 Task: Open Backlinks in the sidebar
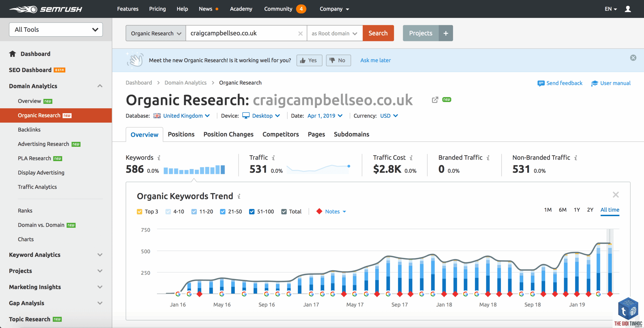click(29, 130)
